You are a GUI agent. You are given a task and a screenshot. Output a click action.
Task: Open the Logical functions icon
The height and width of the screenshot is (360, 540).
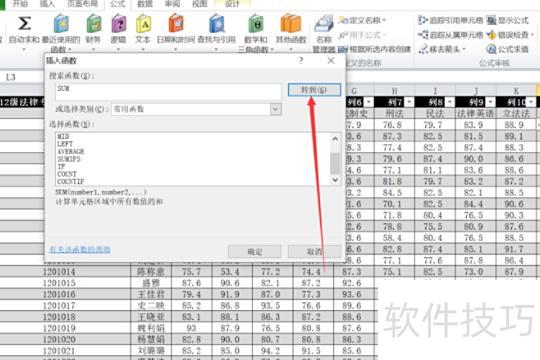pos(119,24)
